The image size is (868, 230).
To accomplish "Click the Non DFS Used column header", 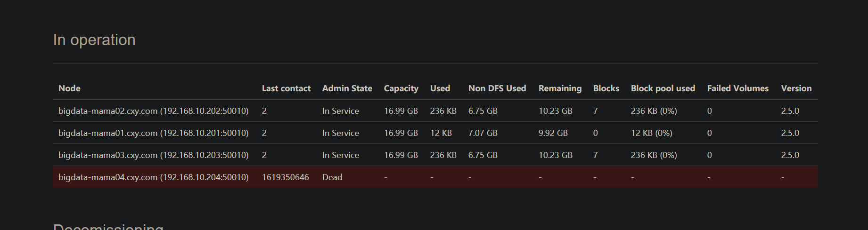I will (497, 88).
